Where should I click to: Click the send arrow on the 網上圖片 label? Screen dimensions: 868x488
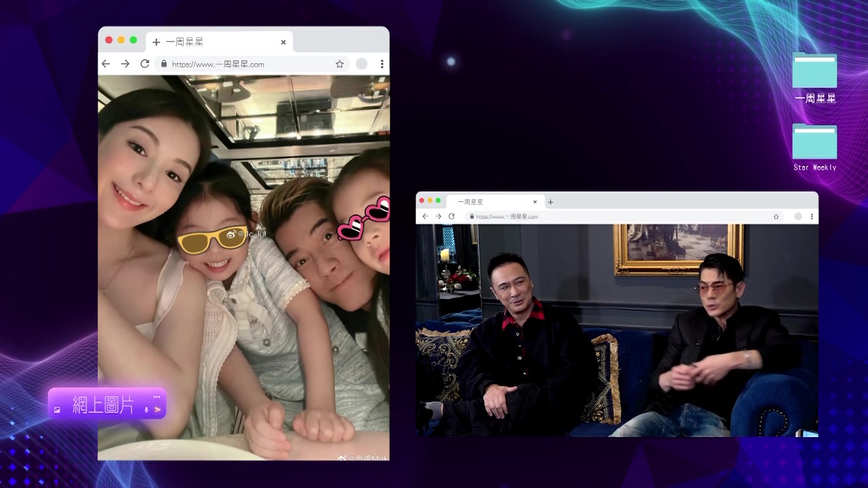(x=158, y=409)
